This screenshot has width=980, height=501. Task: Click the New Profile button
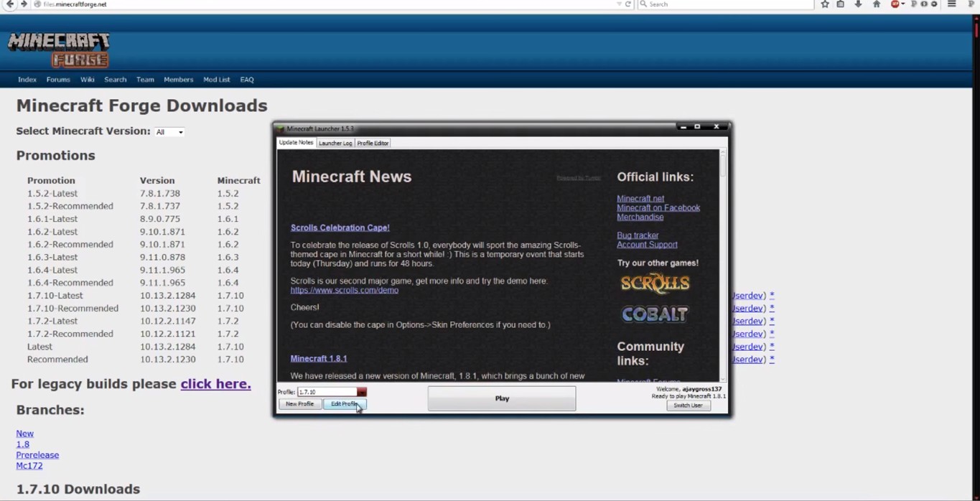[299, 404]
